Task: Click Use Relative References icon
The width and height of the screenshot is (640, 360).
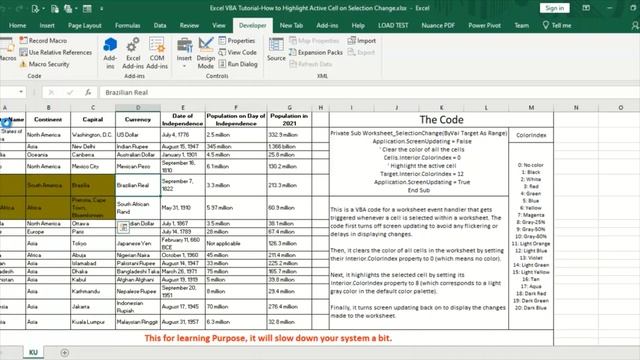Action: [x=23, y=52]
